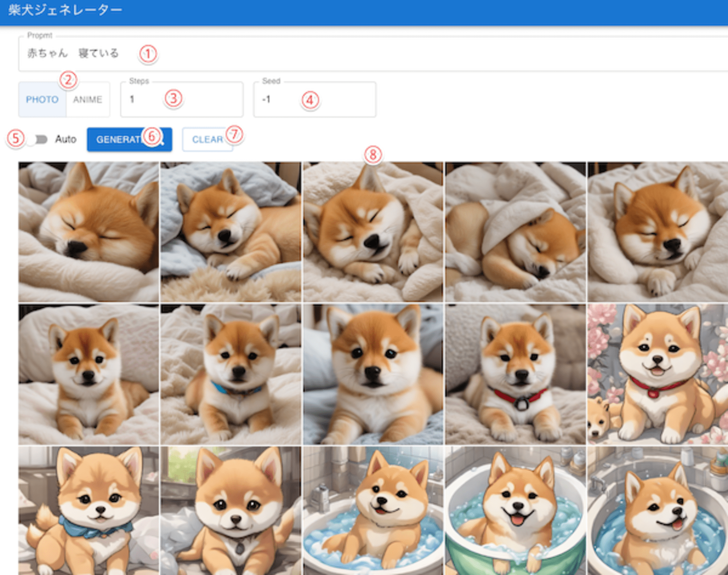Screen dimensions: 728x575
Task: Select the ANIME style toggle
Action: pyautogui.click(x=88, y=99)
